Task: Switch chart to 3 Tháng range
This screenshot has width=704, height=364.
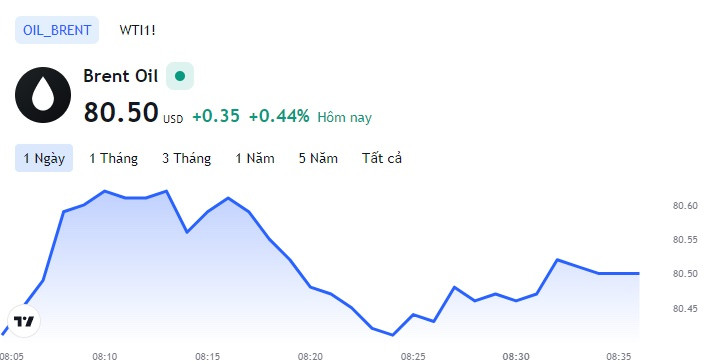Action: pyautogui.click(x=187, y=158)
